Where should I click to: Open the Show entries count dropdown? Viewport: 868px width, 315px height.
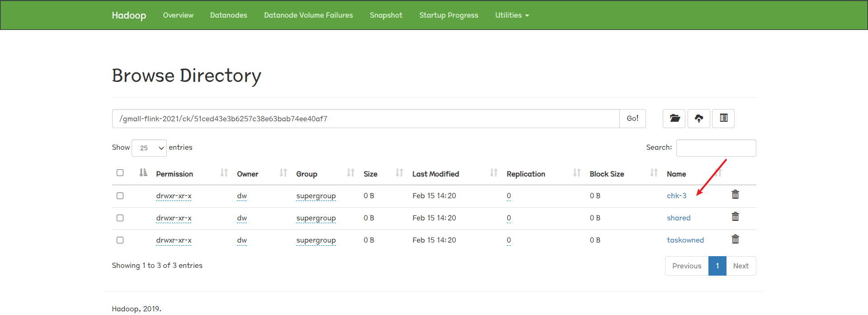click(149, 148)
